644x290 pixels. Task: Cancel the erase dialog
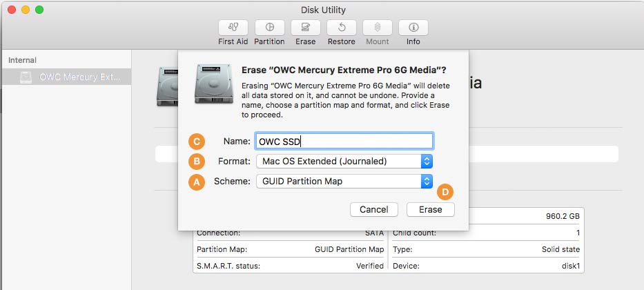click(x=374, y=209)
